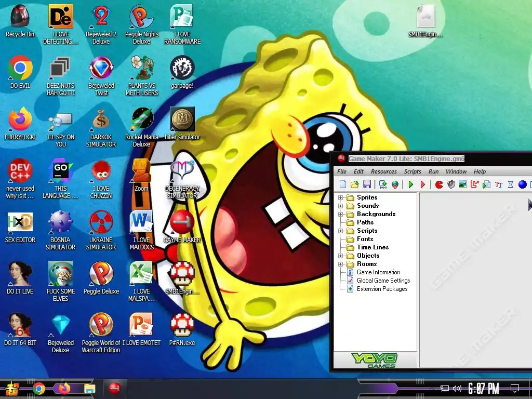Select SEX EDITOR HxD desktop icon
Viewport: 532px width, 399px height.
pyautogui.click(x=20, y=227)
